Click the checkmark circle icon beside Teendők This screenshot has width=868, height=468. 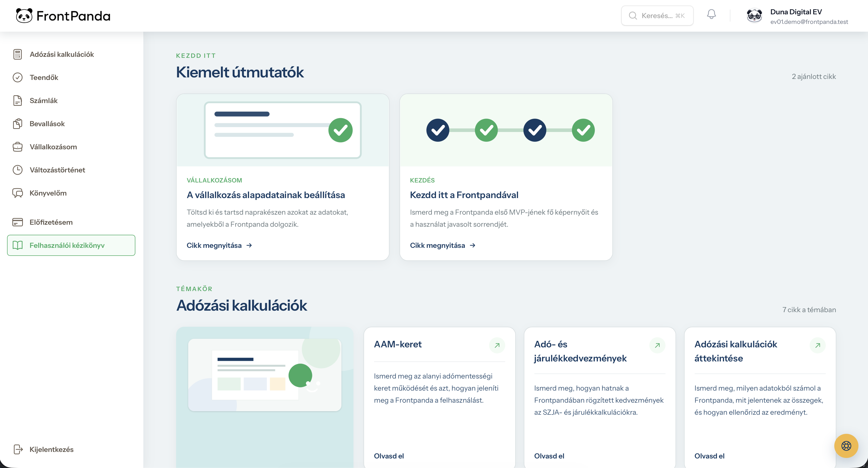[x=18, y=77]
